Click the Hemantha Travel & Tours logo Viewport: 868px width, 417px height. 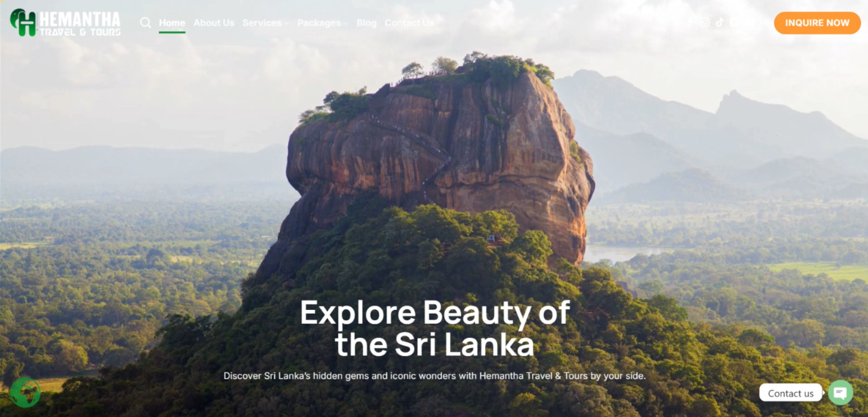(x=65, y=23)
